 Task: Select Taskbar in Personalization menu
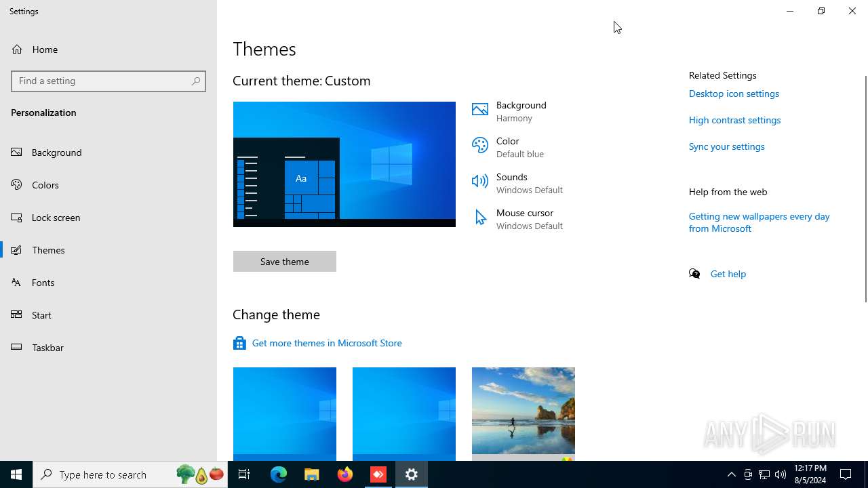pyautogui.click(x=108, y=348)
